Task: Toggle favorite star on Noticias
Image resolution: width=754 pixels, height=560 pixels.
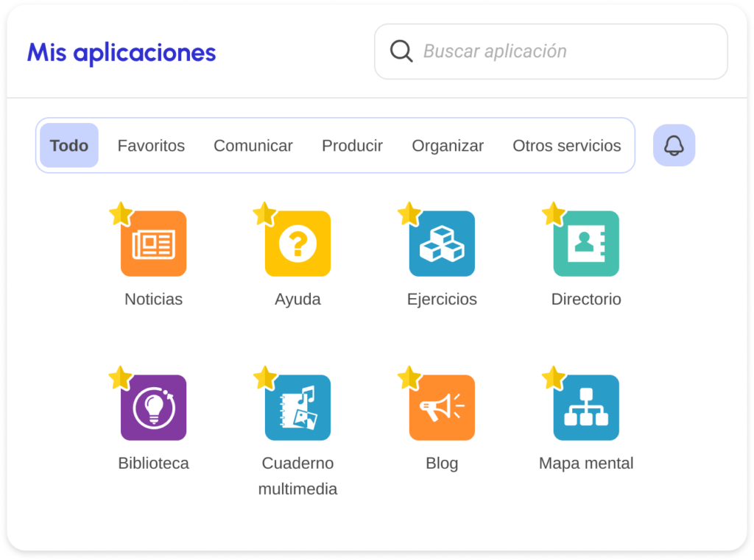Action: (121, 213)
